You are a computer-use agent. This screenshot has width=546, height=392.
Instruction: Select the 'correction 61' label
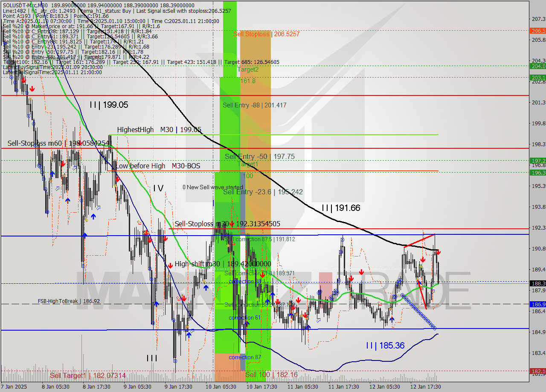pos(244,317)
